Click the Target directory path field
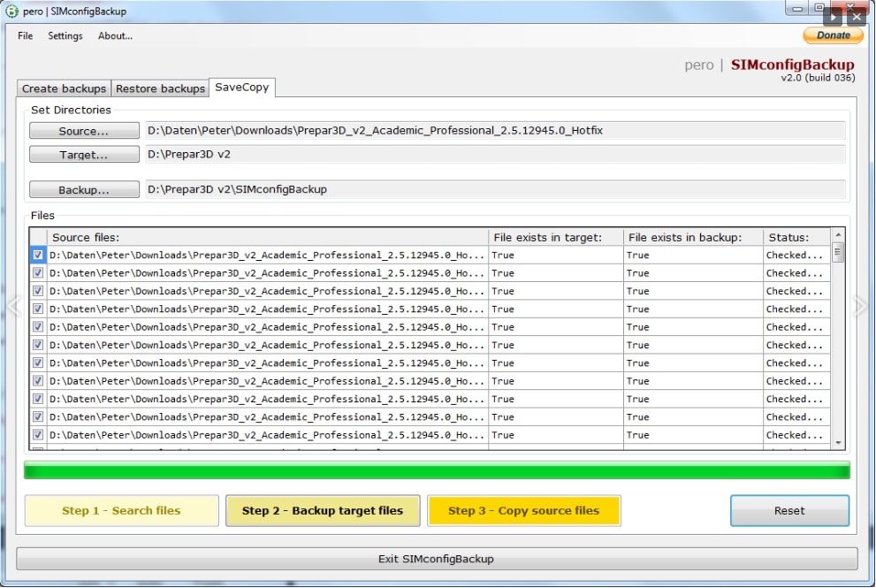This screenshot has height=588, width=876. 495,154
